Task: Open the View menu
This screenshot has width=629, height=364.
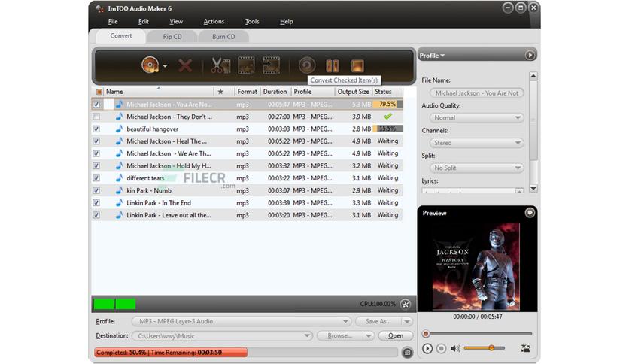Action: point(176,22)
